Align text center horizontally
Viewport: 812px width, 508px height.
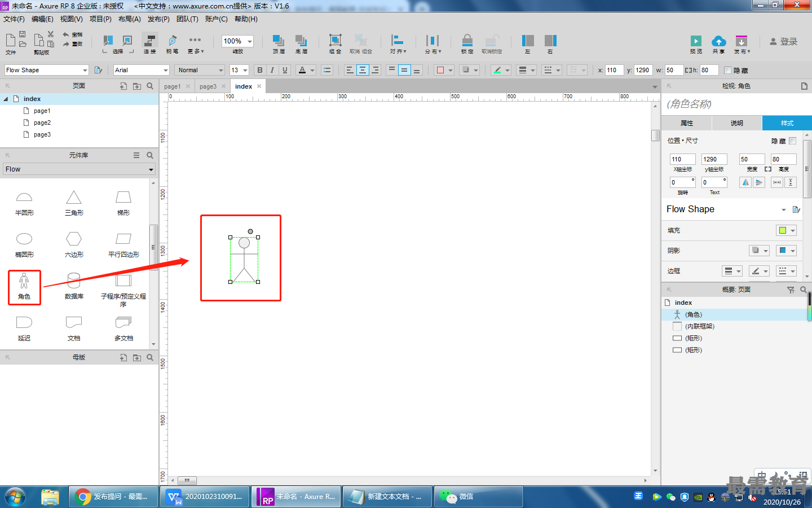pyautogui.click(x=363, y=70)
